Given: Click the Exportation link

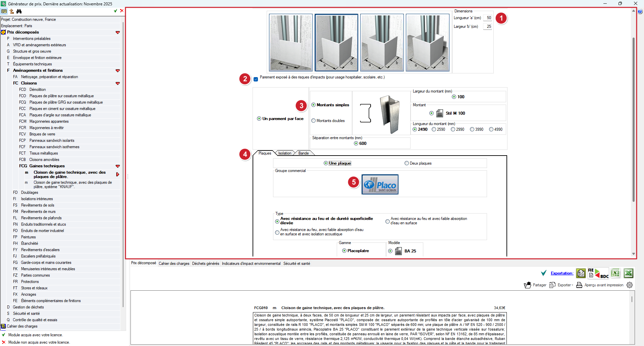Looking at the screenshot, I should coord(562,273).
